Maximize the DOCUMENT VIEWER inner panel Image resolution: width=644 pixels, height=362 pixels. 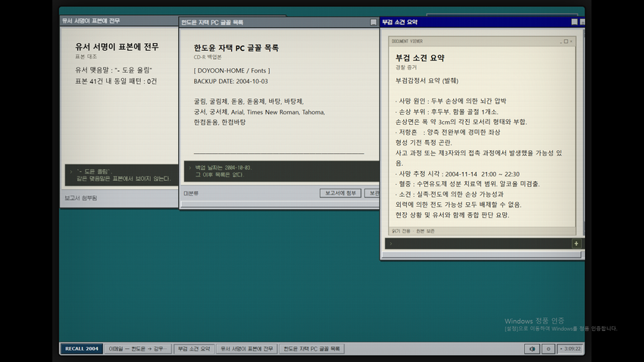click(x=566, y=42)
